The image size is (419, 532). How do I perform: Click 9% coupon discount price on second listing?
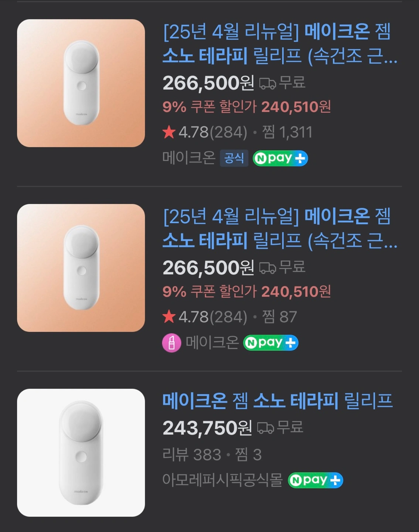click(x=246, y=292)
